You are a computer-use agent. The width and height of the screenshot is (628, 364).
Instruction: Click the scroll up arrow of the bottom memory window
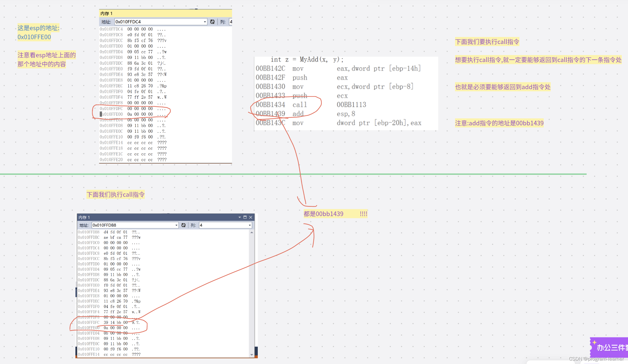point(252,232)
